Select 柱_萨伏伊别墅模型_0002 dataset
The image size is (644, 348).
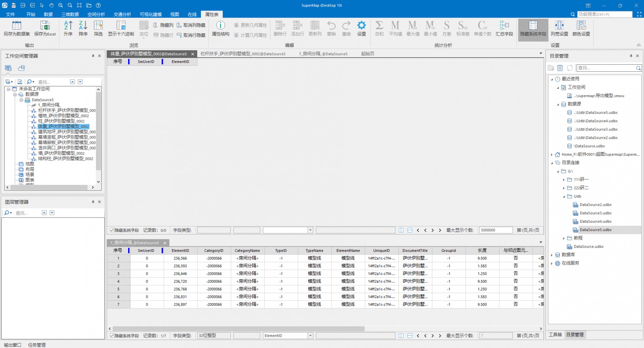click(x=61, y=121)
